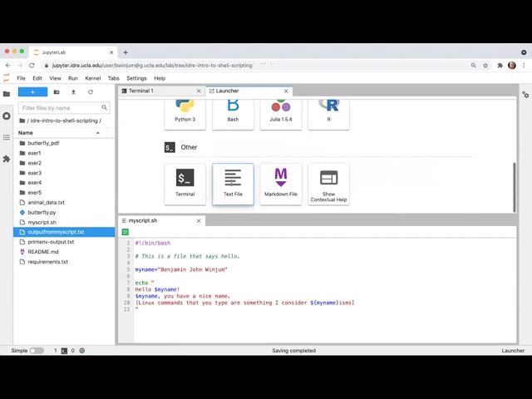The width and height of the screenshot is (532, 399).
Task: Create a new Text File
Action: [233, 184]
